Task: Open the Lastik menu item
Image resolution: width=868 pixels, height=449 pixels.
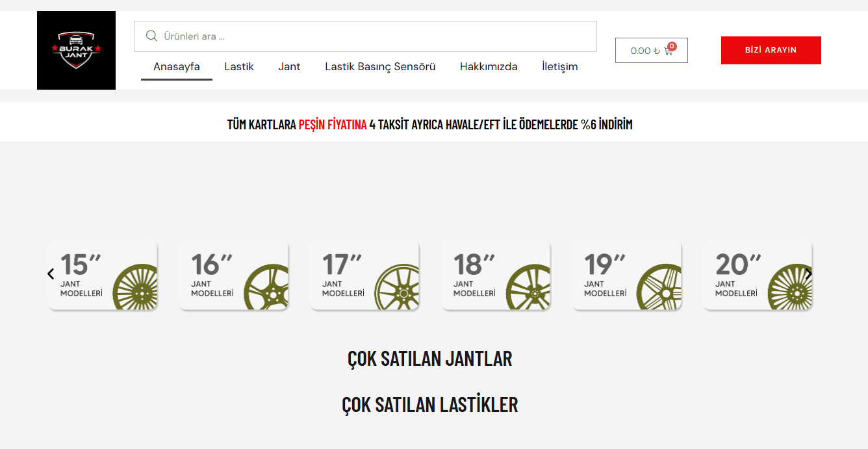Action: pos(239,66)
